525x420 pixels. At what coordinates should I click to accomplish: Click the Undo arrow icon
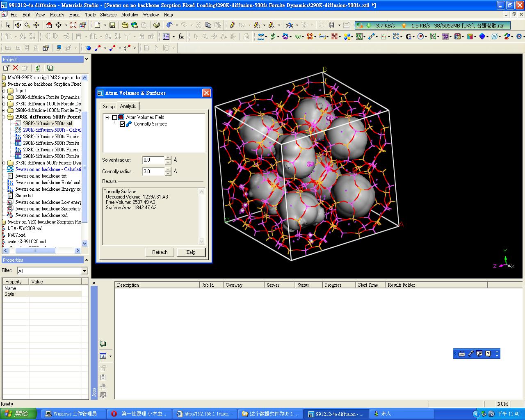(169, 25)
